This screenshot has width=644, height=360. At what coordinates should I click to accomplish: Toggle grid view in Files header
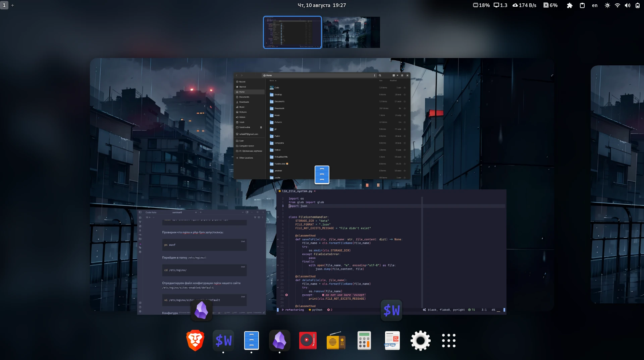tap(393, 75)
